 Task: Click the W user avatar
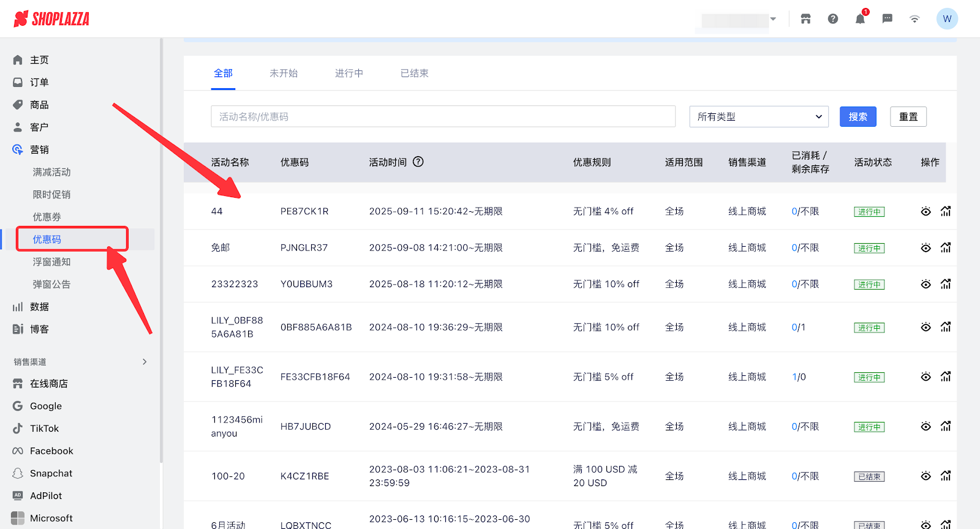pyautogui.click(x=947, y=19)
